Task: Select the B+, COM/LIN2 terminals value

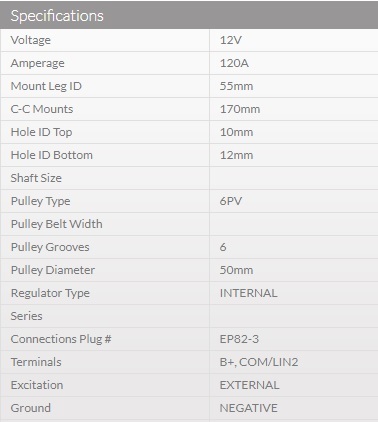Action: coord(259,362)
